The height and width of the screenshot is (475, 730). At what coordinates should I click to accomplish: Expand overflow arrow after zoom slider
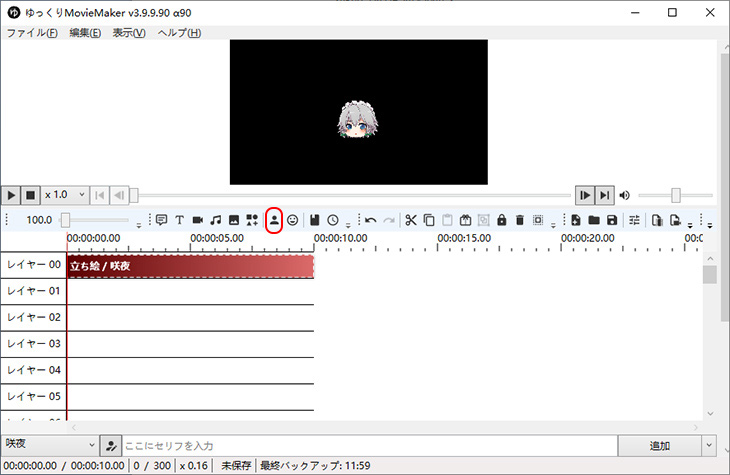[x=139, y=225]
